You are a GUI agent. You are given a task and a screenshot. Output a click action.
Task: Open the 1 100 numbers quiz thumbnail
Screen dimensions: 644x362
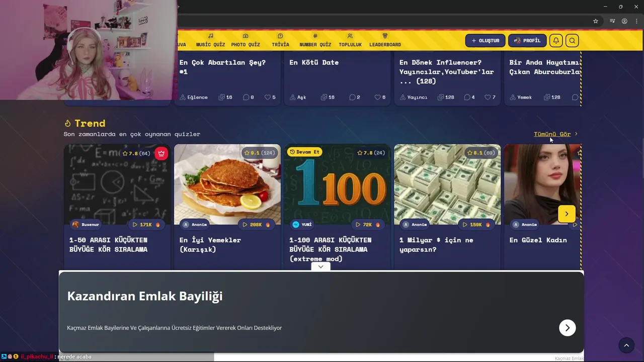click(x=337, y=185)
